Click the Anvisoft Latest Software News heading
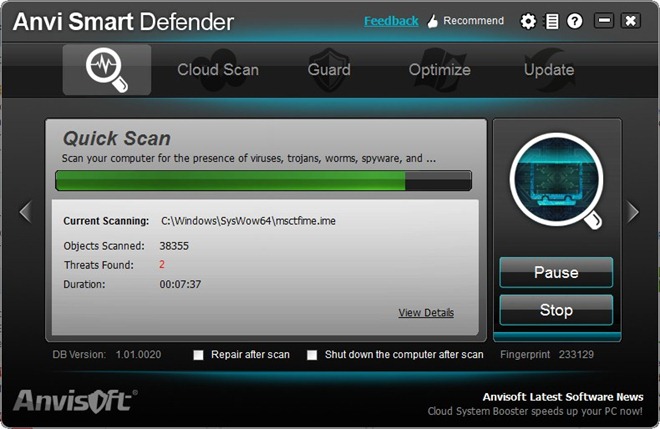 pyautogui.click(x=563, y=397)
